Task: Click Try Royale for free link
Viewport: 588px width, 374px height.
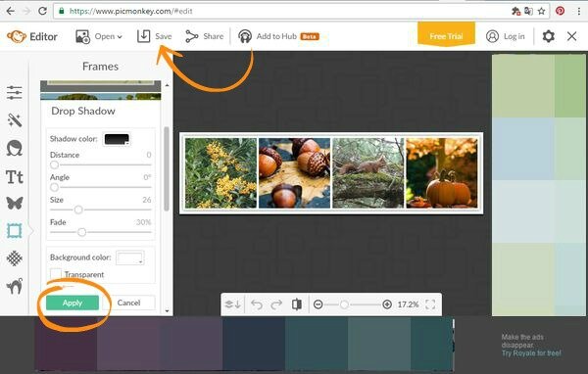Action: (531, 353)
